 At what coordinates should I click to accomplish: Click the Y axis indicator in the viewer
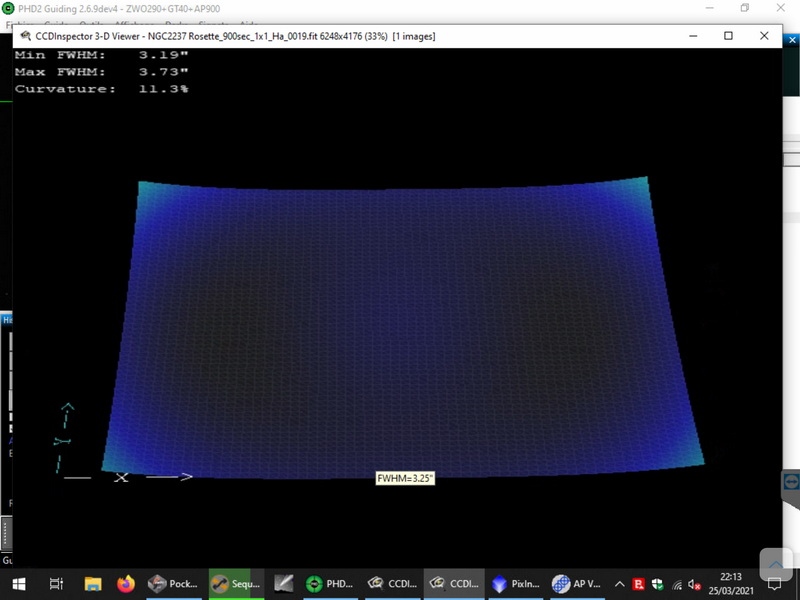(62, 441)
